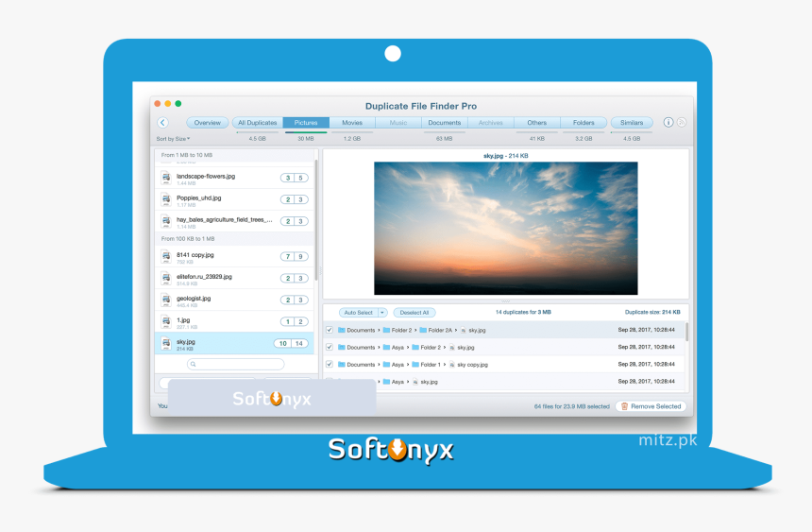Image resolution: width=812 pixels, height=532 pixels.
Task: Click Folder 2A in the first path
Action: coord(440,330)
